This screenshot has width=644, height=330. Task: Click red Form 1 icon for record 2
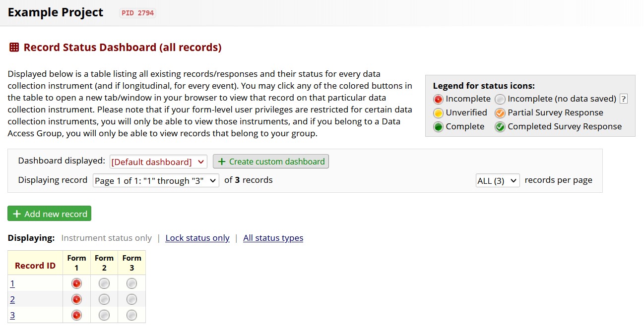click(76, 299)
